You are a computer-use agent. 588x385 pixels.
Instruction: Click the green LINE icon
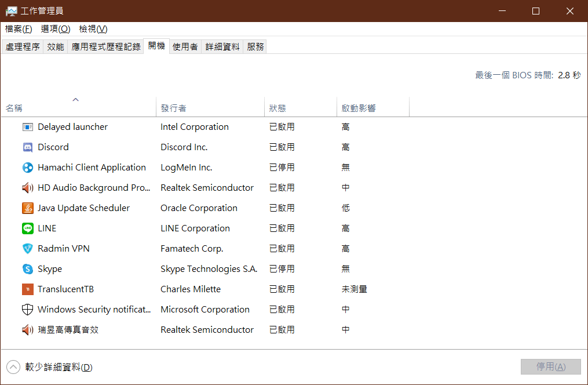click(28, 228)
